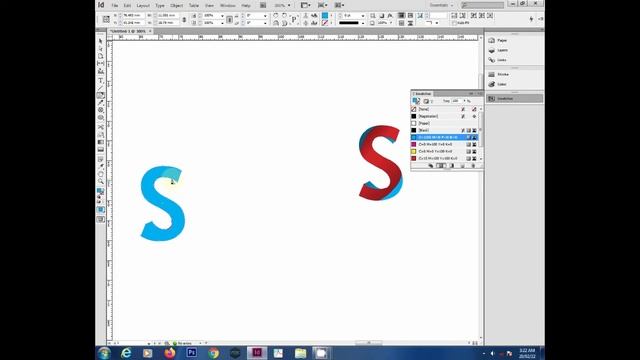The height and width of the screenshot is (360, 640).
Task: Select the Page tool
Action: [100, 56]
